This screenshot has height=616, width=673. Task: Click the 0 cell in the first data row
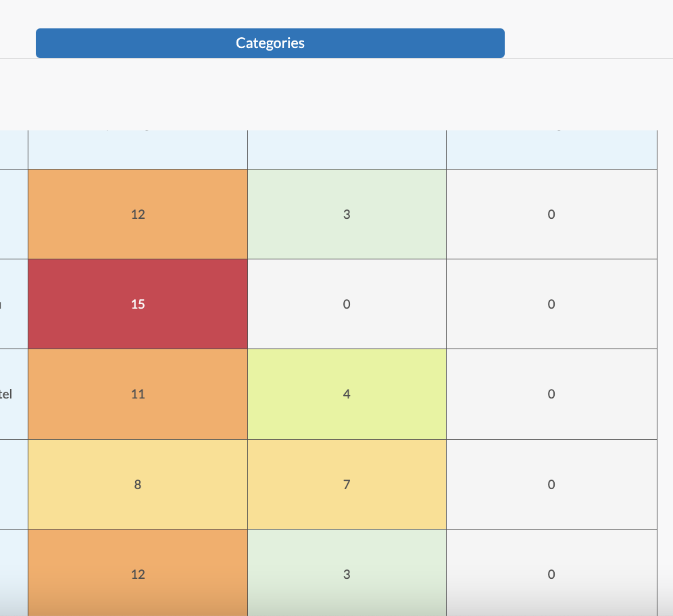(x=551, y=214)
